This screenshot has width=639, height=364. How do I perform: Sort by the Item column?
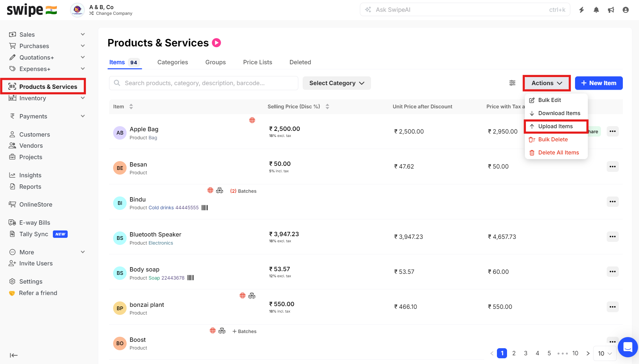(x=131, y=107)
